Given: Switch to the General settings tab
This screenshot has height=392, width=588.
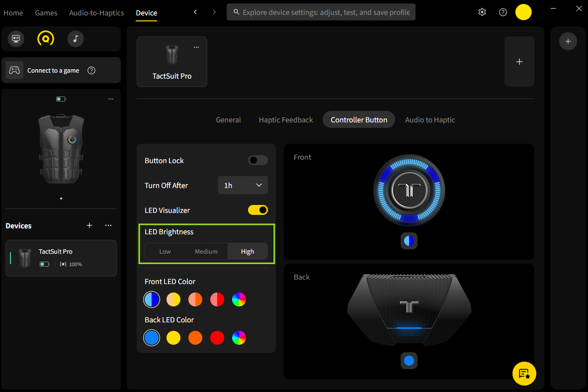Looking at the screenshot, I should [x=228, y=120].
